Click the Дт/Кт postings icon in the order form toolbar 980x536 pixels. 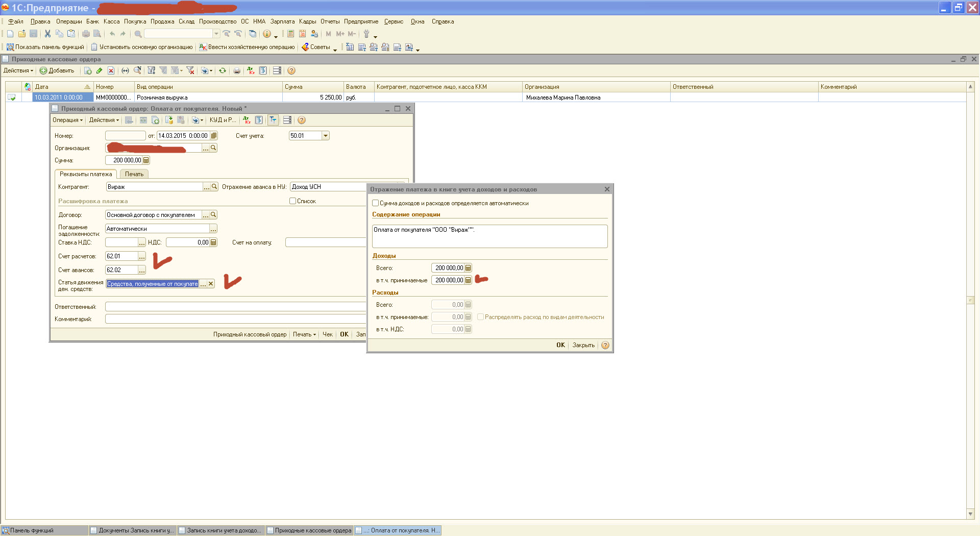pyautogui.click(x=247, y=120)
